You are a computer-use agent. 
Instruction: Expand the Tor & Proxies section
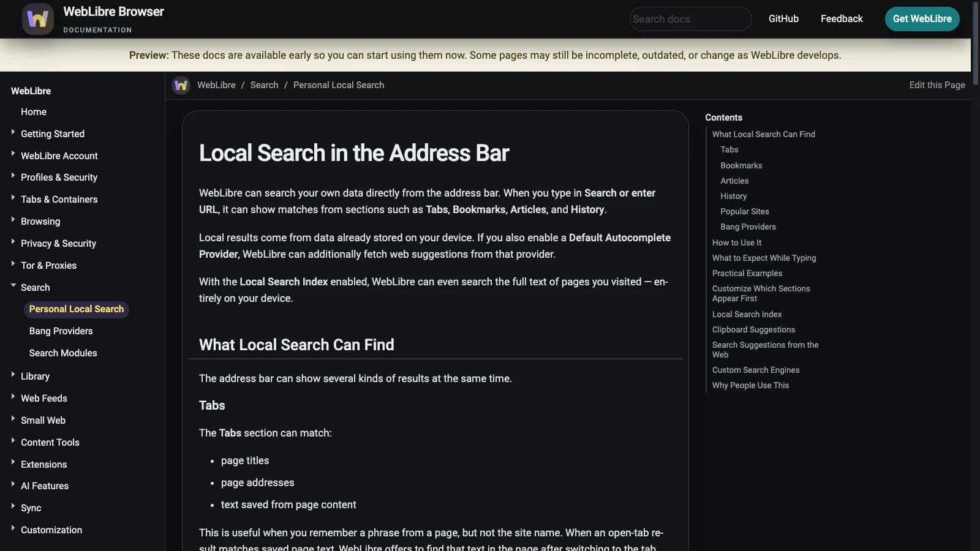point(13,264)
